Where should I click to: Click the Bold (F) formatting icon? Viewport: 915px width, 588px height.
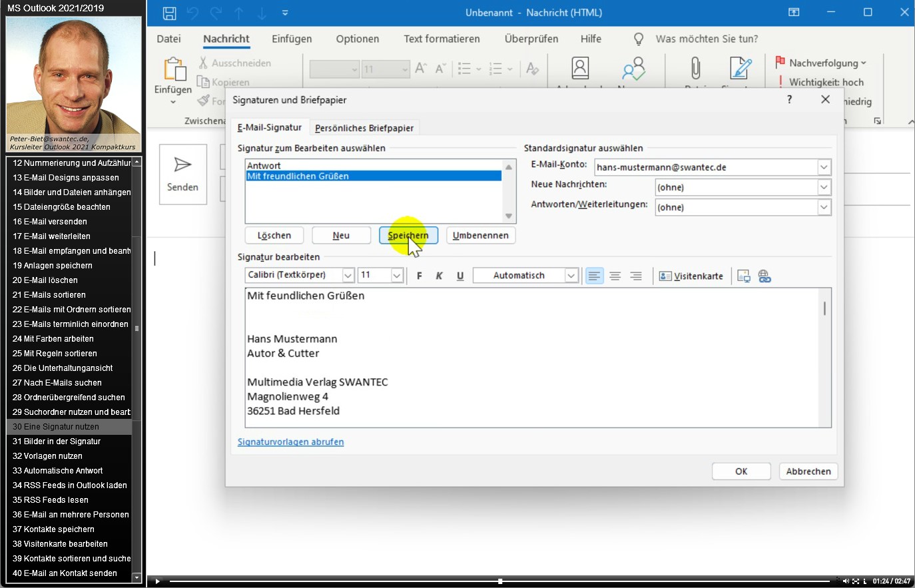pyautogui.click(x=419, y=276)
